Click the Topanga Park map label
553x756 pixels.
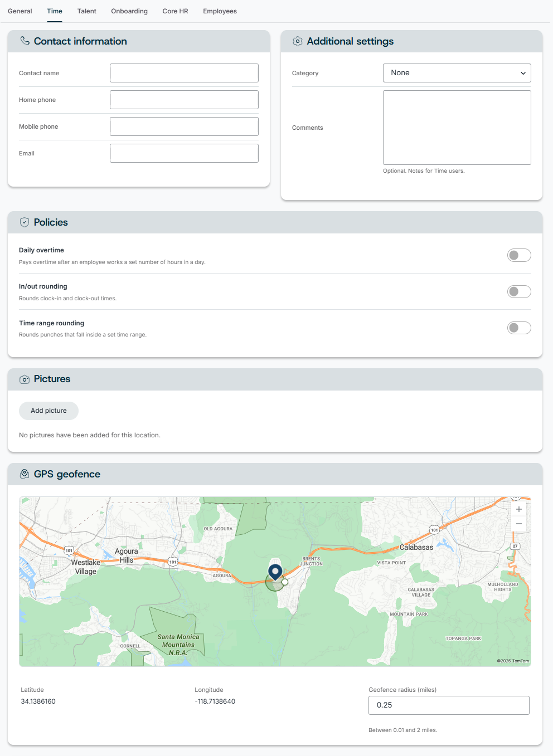(x=463, y=638)
